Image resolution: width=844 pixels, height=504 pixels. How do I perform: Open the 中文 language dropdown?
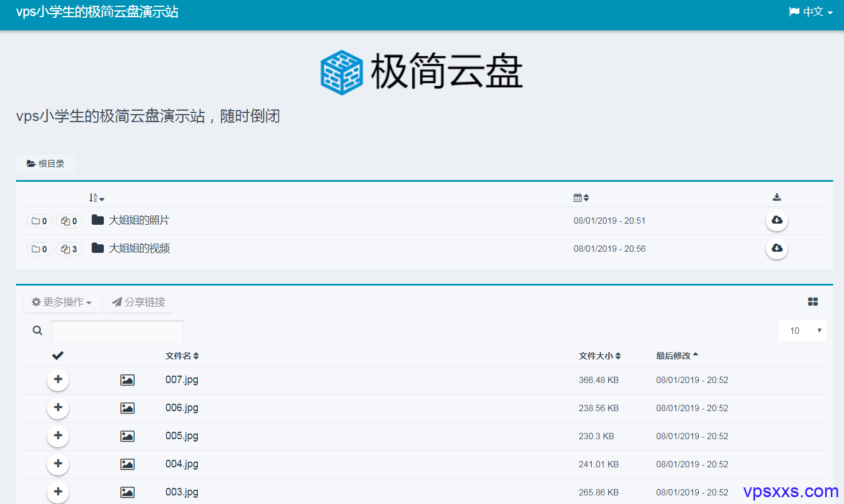tap(811, 12)
